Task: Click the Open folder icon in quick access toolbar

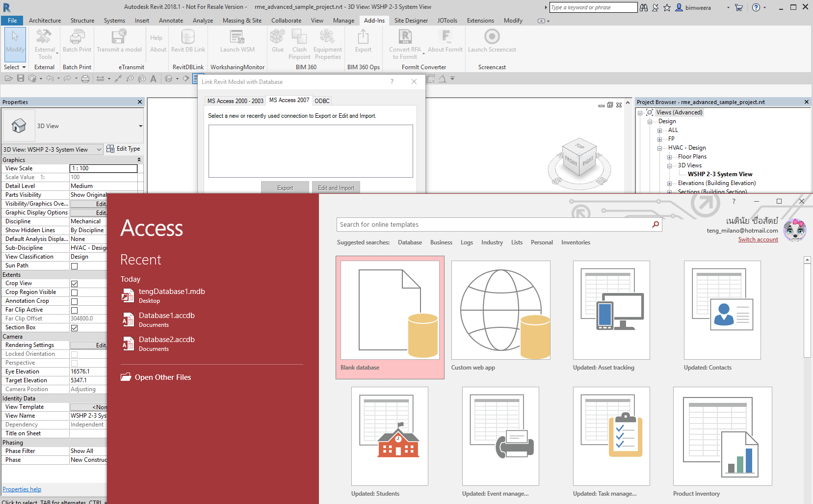Action: pos(8,79)
